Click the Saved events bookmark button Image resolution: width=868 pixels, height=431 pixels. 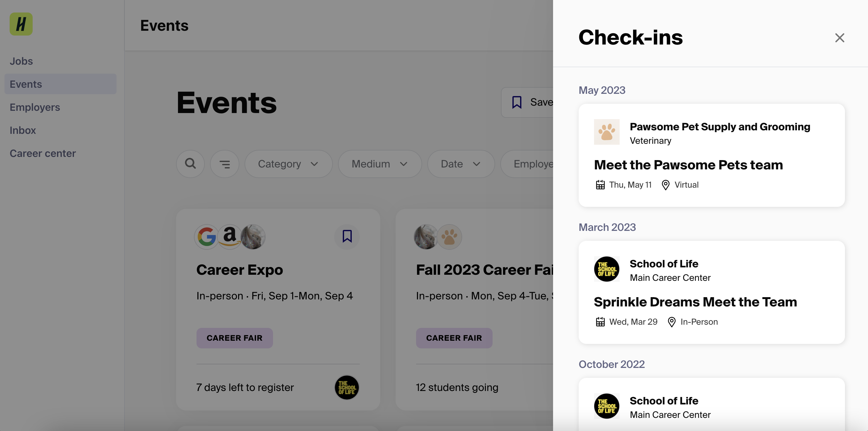tap(527, 102)
